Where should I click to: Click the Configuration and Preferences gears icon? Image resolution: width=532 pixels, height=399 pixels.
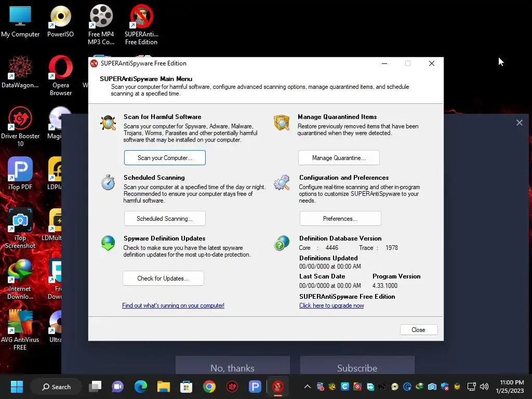click(282, 182)
